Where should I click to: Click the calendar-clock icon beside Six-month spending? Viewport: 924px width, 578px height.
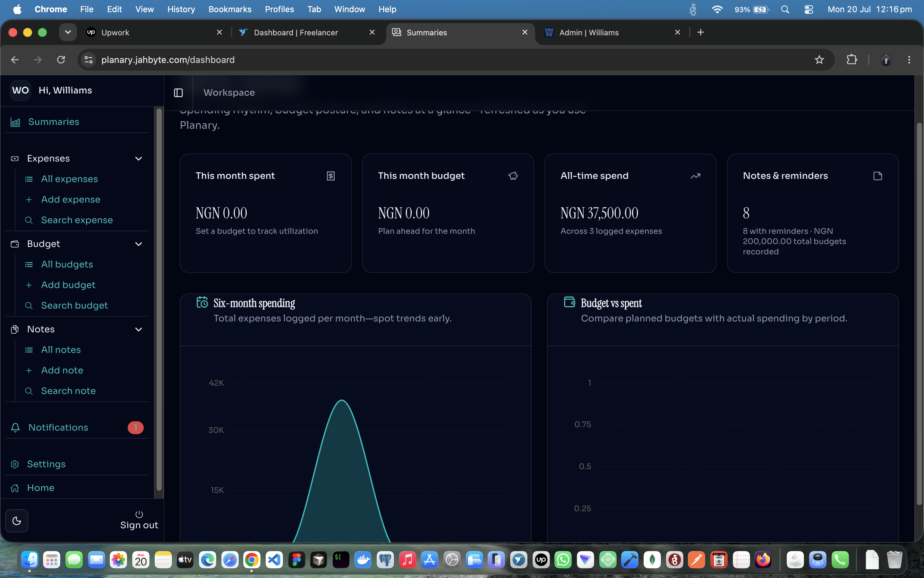[x=202, y=302]
